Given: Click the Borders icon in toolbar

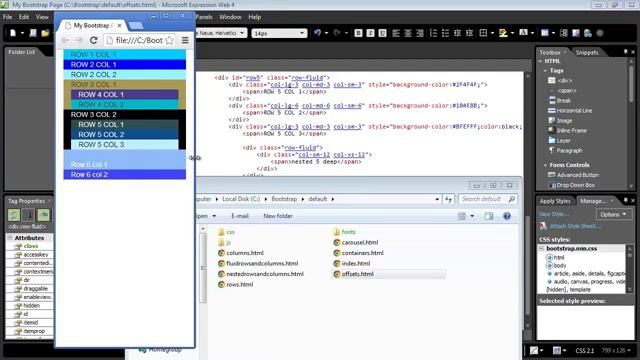Looking at the screenshot, I should pyautogui.click(x=483, y=33).
